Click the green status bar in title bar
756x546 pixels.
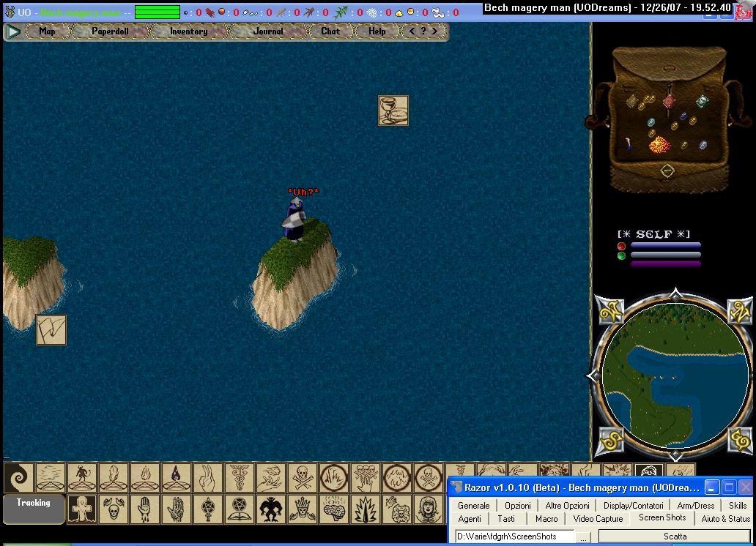pos(157,12)
